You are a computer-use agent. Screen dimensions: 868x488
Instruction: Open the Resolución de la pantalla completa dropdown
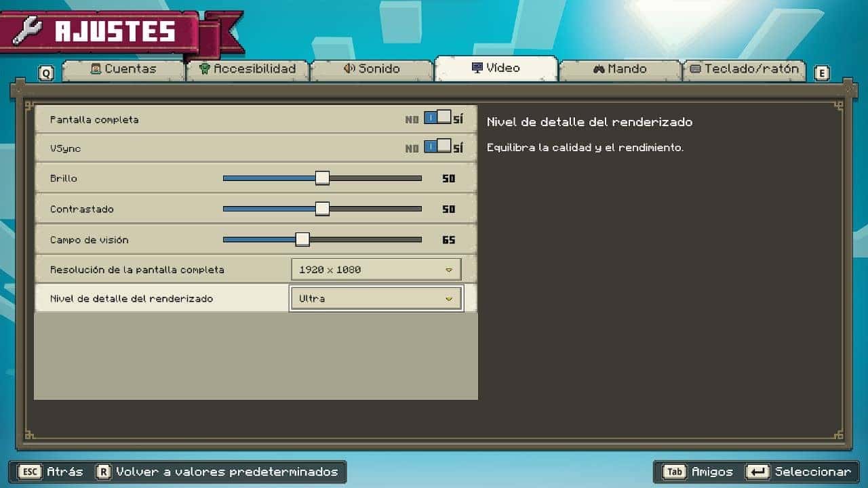point(376,269)
